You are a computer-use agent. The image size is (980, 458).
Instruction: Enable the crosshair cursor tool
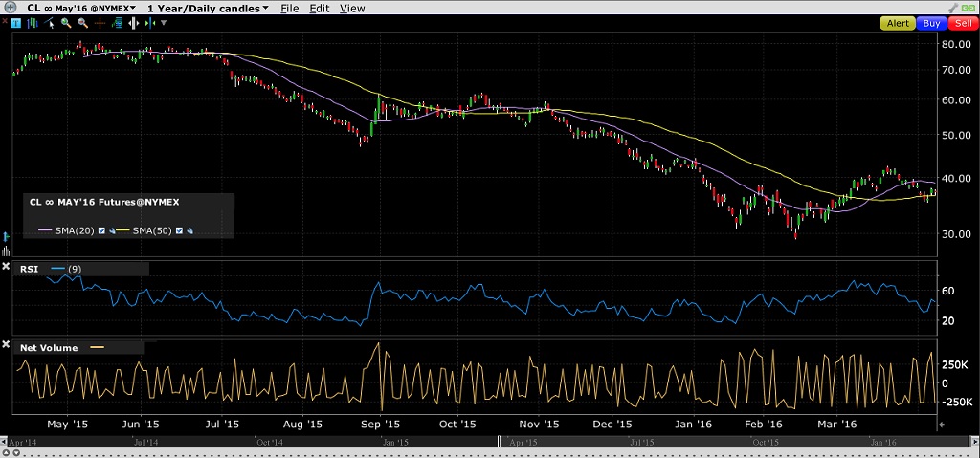(x=100, y=23)
